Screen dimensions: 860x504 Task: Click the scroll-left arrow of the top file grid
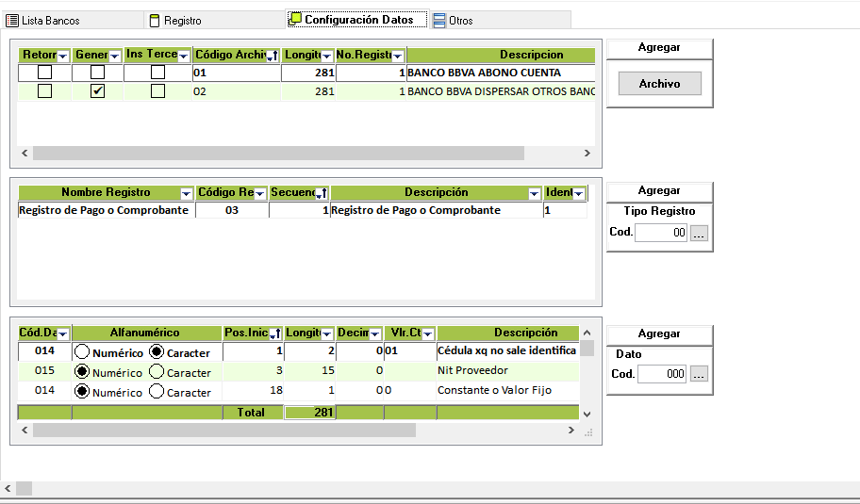(x=25, y=154)
